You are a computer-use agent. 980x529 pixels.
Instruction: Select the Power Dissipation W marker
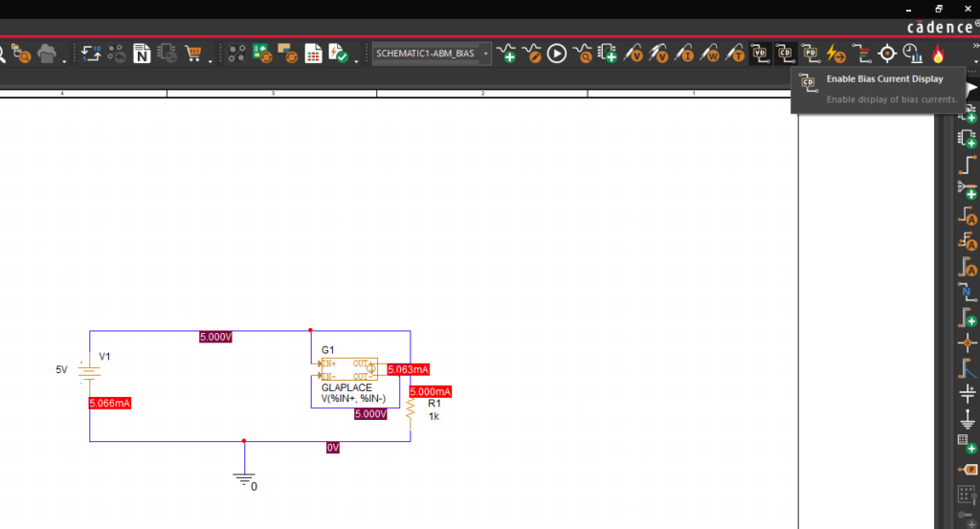(x=709, y=54)
